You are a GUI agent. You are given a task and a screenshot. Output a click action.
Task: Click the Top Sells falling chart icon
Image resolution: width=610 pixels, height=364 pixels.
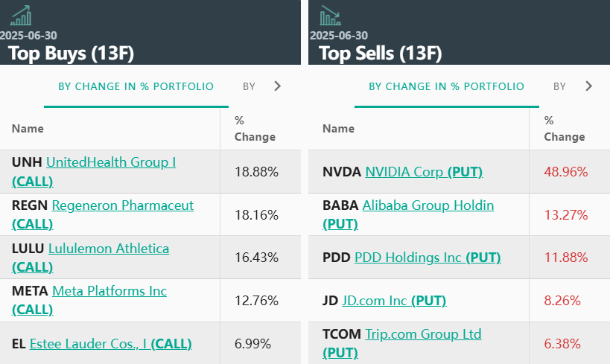pyautogui.click(x=330, y=16)
